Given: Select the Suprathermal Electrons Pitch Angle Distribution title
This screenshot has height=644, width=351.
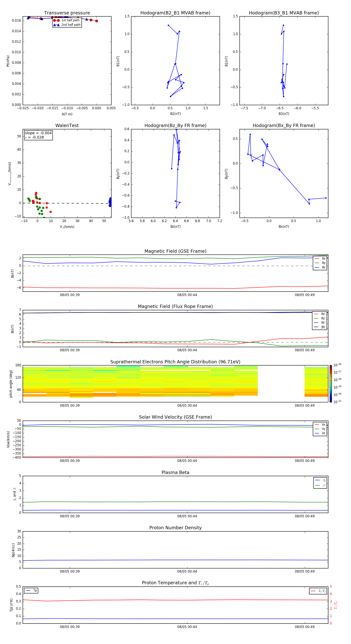Looking at the screenshot, I should pyautogui.click(x=175, y=362).
